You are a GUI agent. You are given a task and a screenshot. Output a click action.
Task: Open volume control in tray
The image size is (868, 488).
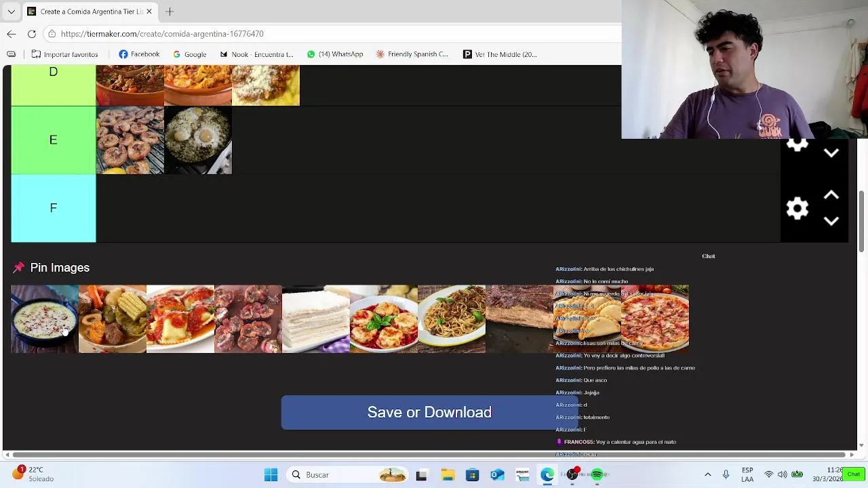783,475
